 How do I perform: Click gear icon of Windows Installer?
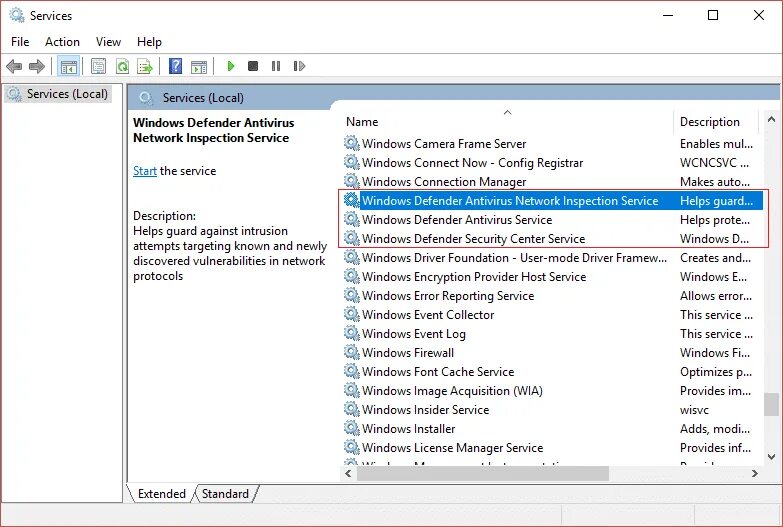(352, 428)
